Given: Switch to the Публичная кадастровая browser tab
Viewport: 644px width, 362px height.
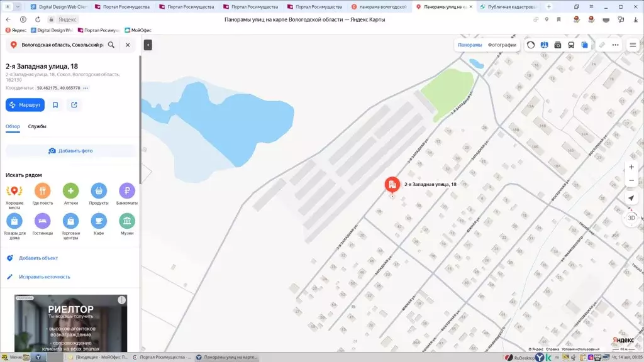Looking at the screenshot, I should (x=508, y=6).
